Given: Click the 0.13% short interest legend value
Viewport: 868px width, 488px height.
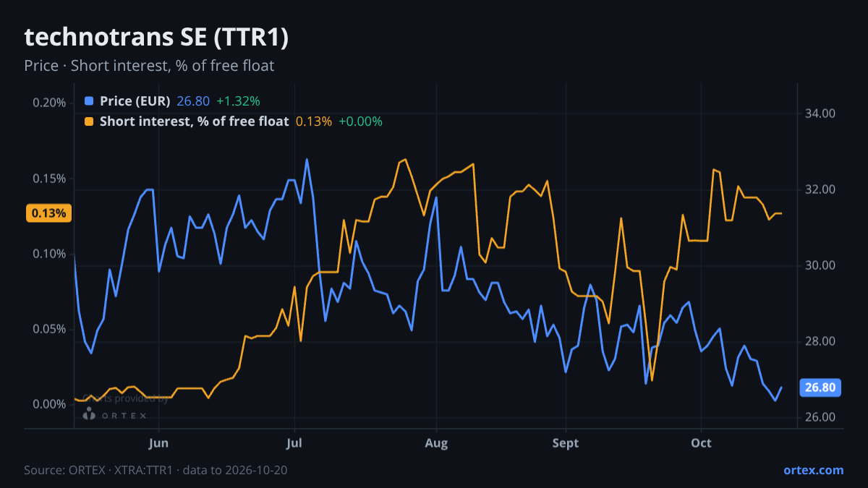Looking at the screenshot, I should pos(314,121).
